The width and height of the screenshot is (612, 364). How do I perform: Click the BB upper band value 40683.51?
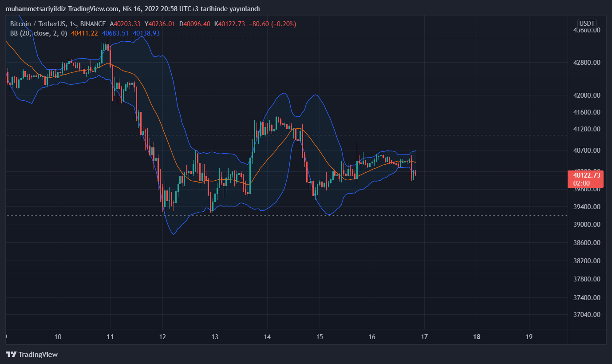(115, 33)
